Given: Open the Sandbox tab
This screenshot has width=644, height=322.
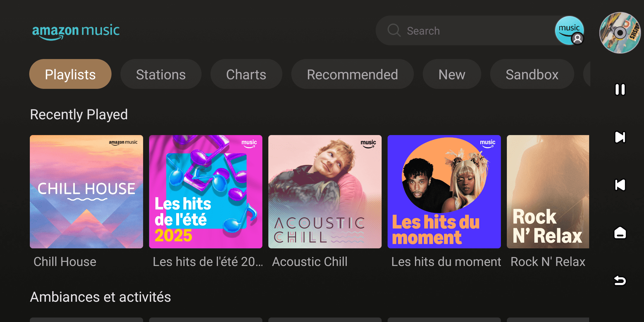Looking at the screenshot, I should 532,74.
